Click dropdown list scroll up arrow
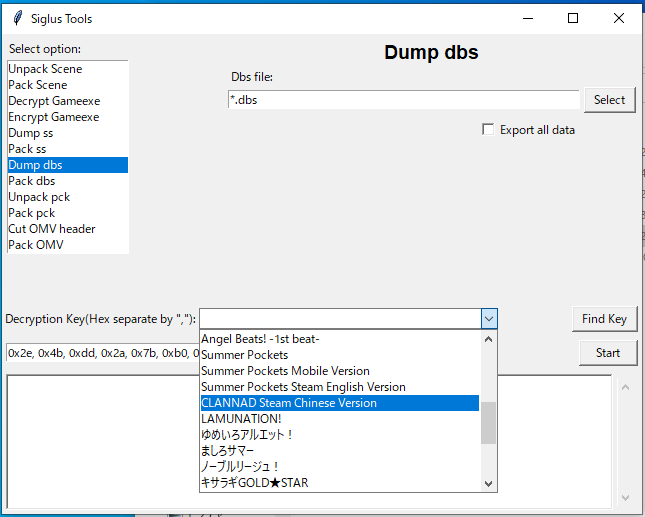The height and width of the screenshot is (517, 645). coord(488,339)
